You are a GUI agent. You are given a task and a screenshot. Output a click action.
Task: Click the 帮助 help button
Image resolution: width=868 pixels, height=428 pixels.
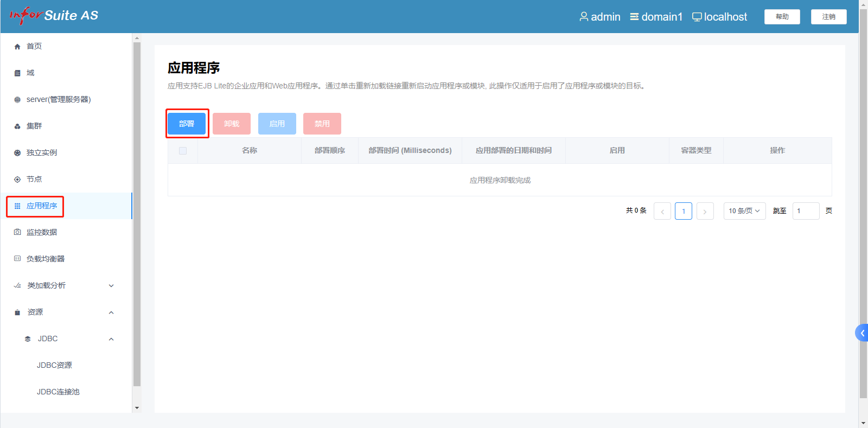click(x=782, y=17)
